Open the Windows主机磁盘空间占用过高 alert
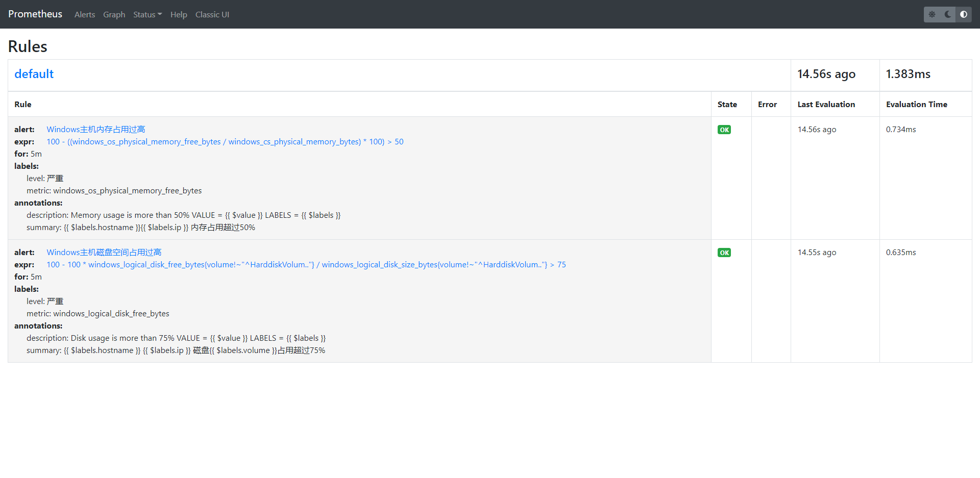 104,253
